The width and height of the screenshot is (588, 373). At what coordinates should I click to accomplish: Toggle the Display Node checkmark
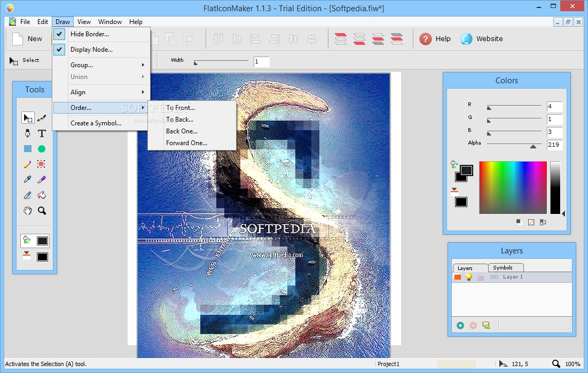pyautogui.click(x=59, y=49)
